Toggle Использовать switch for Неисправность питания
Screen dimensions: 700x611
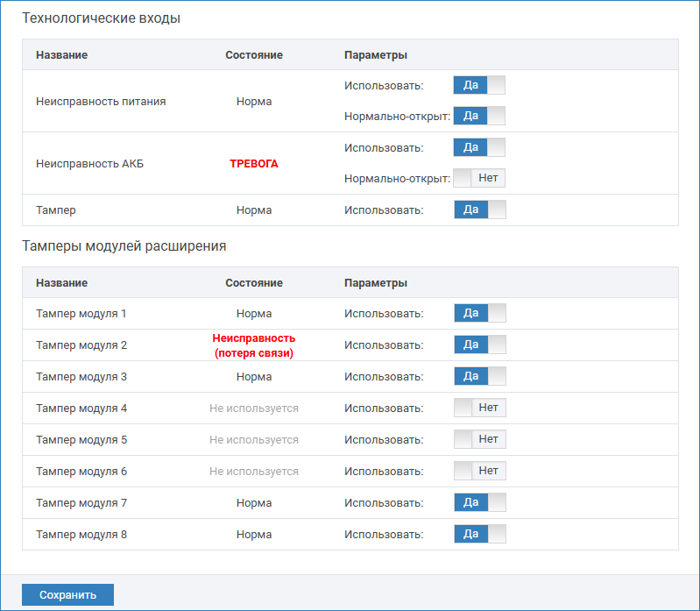coord(479,85)
